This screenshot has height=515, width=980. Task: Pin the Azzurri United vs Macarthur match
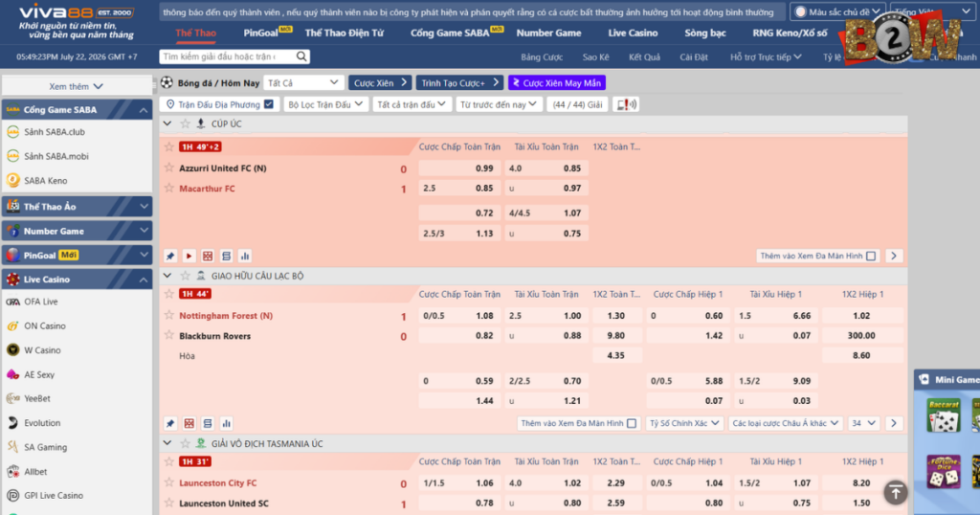pos(170,256)
